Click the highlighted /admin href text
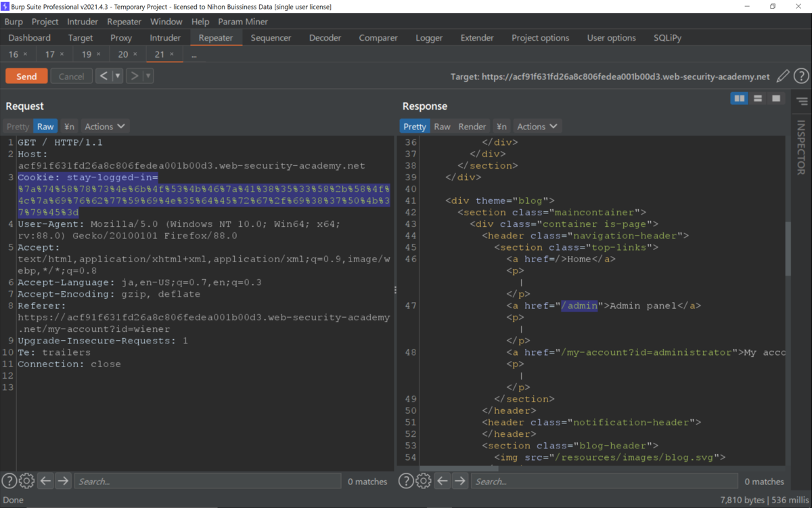This screenshot has height=508, width=812. point(580,305)
